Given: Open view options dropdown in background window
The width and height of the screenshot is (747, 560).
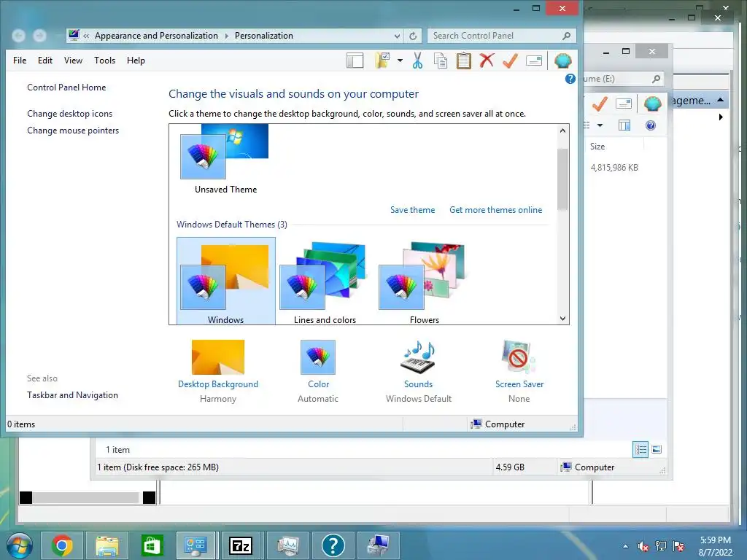Looking at the screenshot, I should (x=600, y=125).
